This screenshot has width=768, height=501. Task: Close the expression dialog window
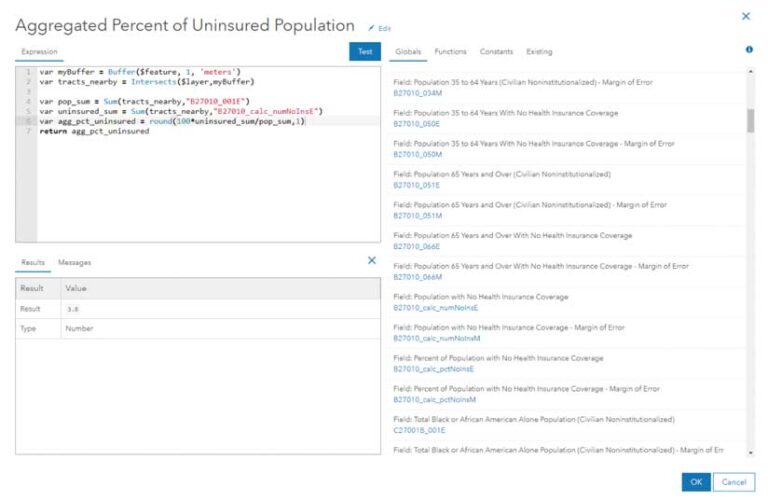click(x=745, y=16)
